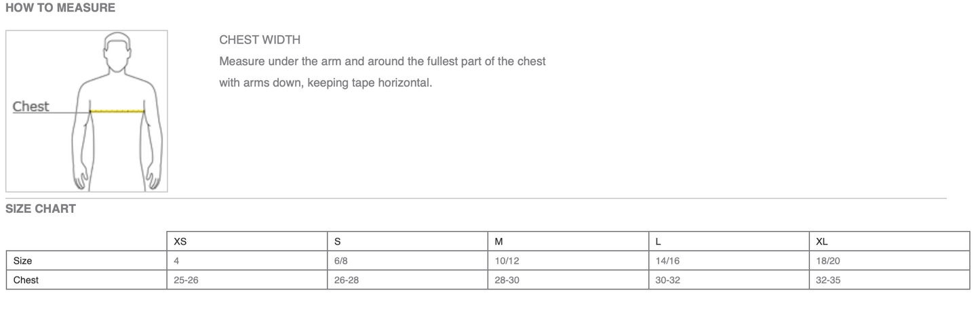Image resolution: width=980 pixels, height=309 pixels.
Task: Click the yellow chest measuring tape line
Action: pyautogui.click(x=117, y=110)
